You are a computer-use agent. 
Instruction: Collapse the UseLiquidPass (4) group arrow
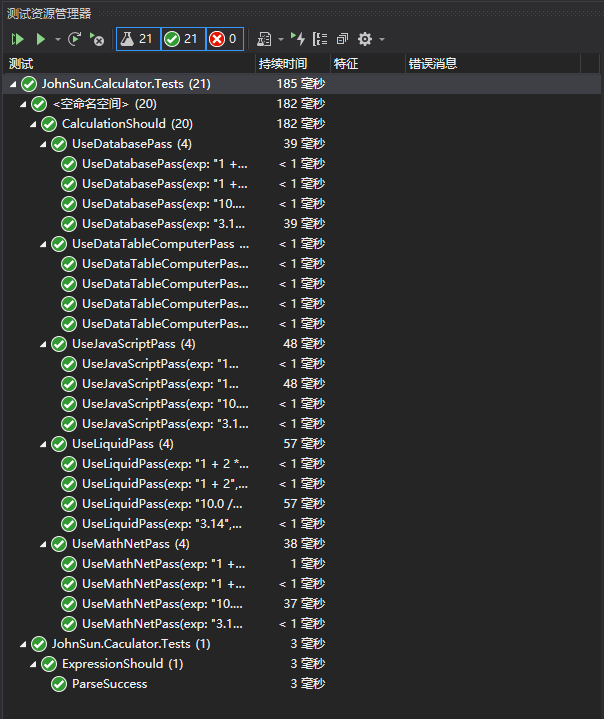pos(43,444)
